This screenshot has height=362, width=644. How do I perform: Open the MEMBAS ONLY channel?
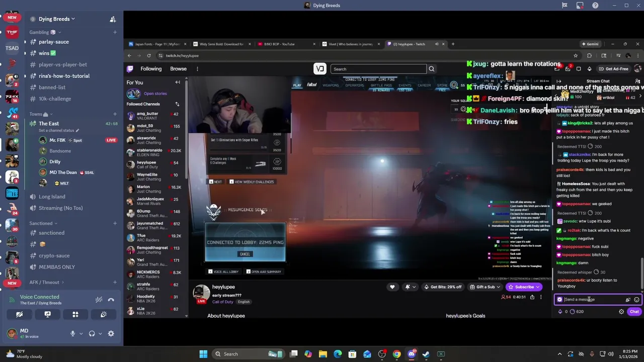56,267
